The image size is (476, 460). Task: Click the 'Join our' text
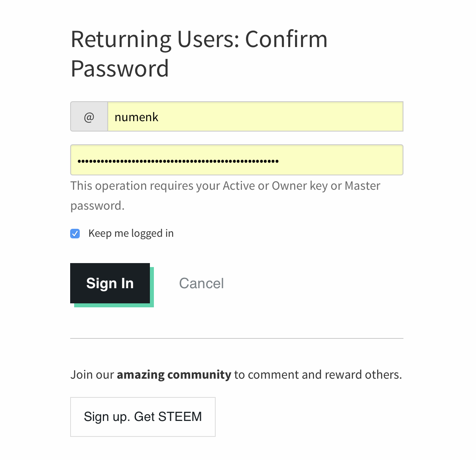[92, 375]
